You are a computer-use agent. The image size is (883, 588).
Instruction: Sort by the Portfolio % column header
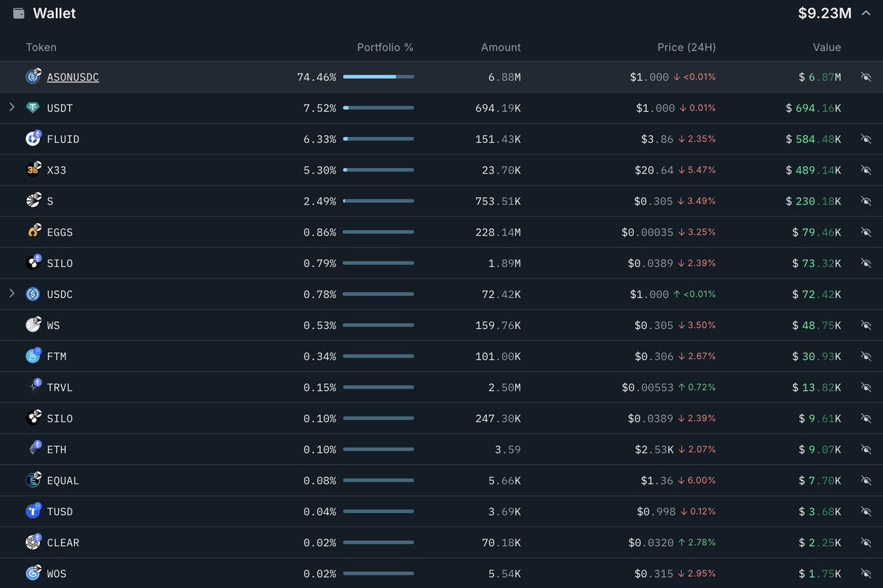pos(385,47)
